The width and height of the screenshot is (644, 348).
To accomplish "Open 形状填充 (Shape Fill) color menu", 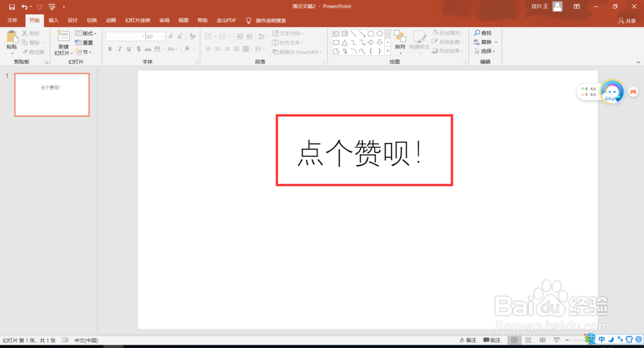I will coord(448,33).
